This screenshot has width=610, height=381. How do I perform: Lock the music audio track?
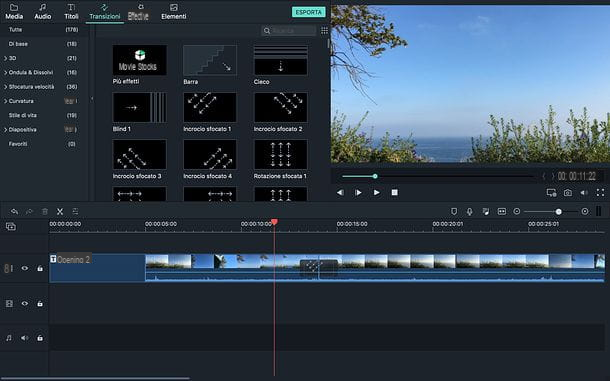pyautogui.click(x=40, y=338)
